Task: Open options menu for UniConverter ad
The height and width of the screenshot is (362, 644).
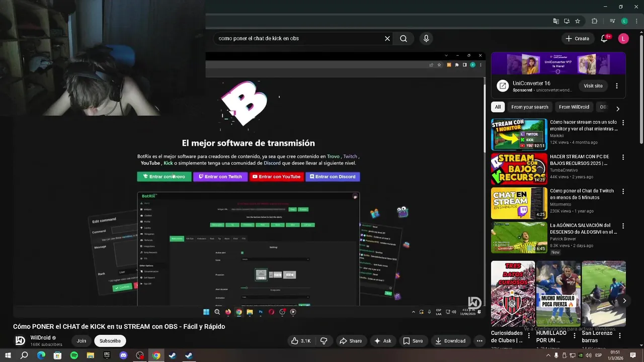Action: click(x=617, y=86)
